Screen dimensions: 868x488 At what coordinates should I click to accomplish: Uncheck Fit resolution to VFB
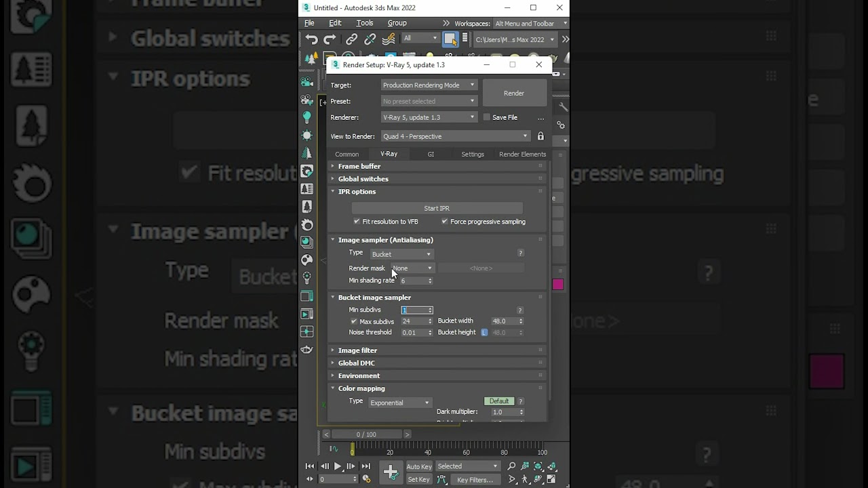tap(357, 222)
